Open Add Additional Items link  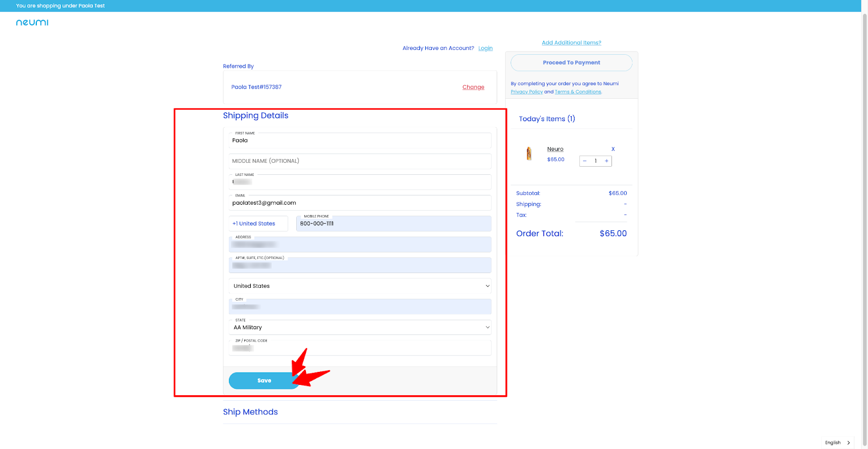571,43
